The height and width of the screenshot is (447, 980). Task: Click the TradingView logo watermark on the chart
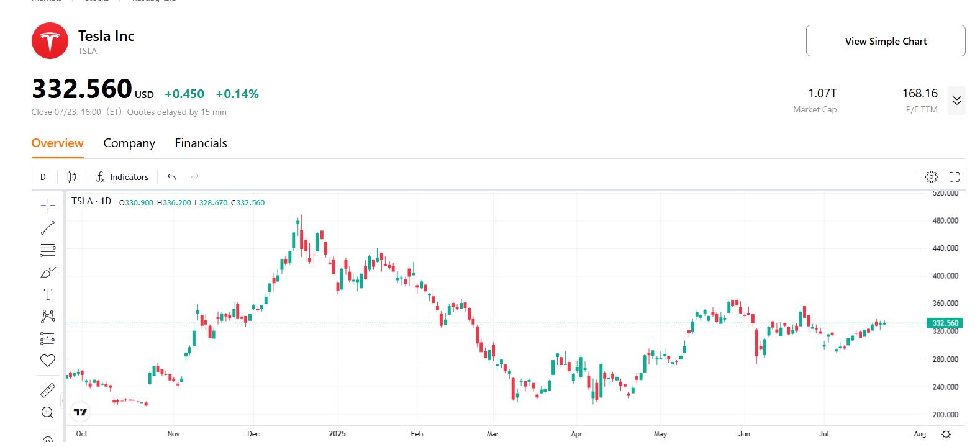pyautogui.click(x=79, y=411)
